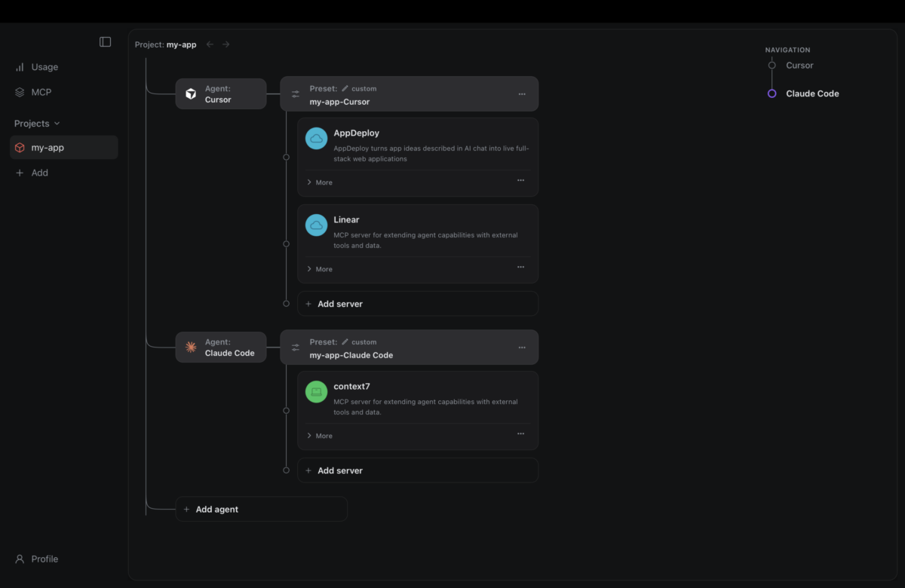Expand More on the AppDeploy card
The image size is (905, 588).
pos(320,182)
